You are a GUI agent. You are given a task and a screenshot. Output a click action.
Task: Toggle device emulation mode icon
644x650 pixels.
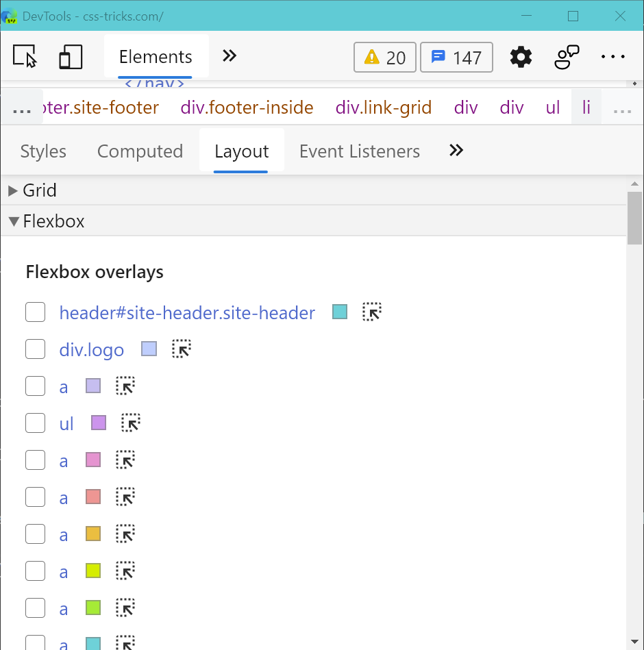[x=71, y=58]
